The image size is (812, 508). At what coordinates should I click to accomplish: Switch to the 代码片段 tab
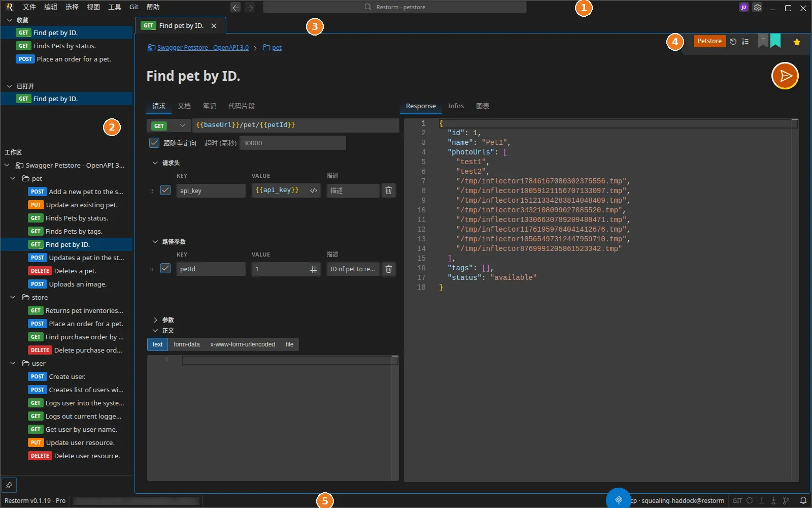coord(242,106)
